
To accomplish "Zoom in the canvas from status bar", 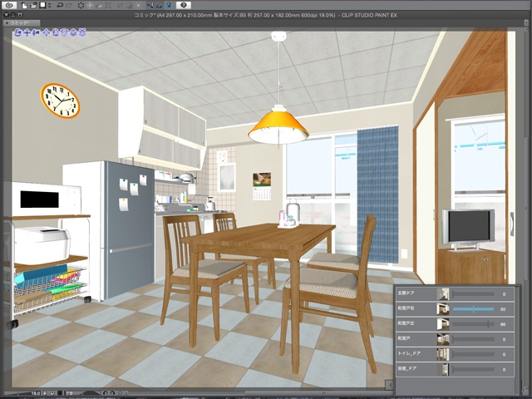I will coord(52,393).
